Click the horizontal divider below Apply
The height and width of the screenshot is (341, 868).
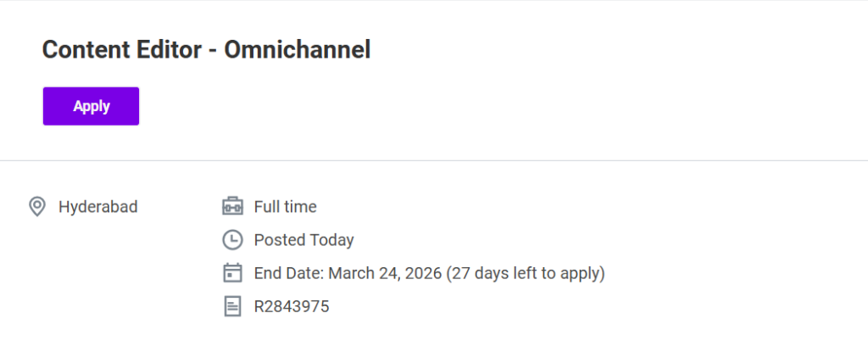coord(434,160)
